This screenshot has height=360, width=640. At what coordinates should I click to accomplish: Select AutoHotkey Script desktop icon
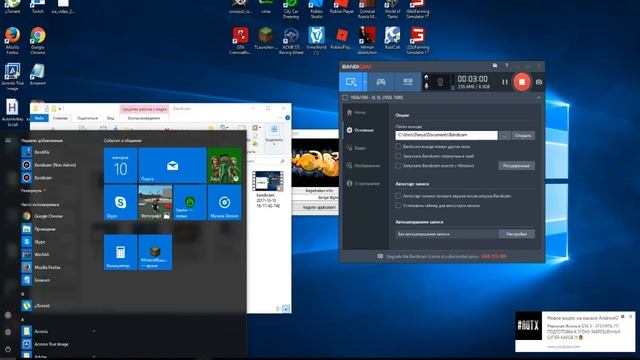tap(12, 113)
